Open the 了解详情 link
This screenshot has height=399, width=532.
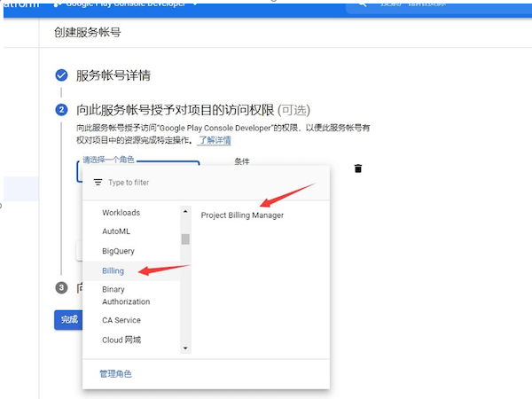tap(214, 140)
